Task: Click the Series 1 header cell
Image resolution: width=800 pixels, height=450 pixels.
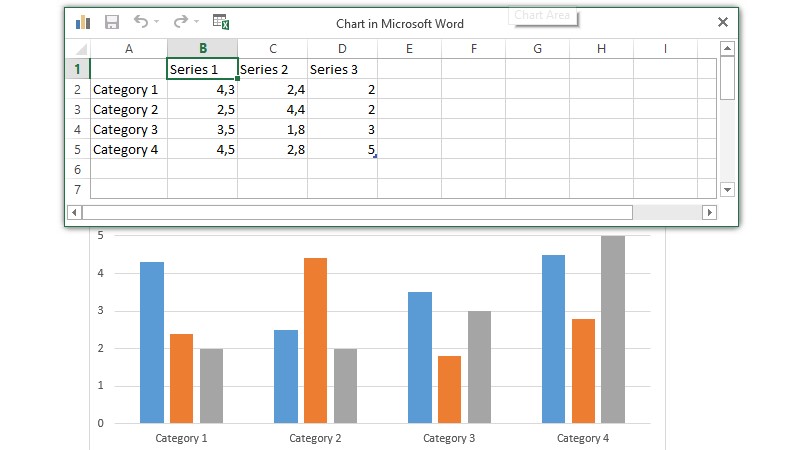Action: (x=202, y=69)
